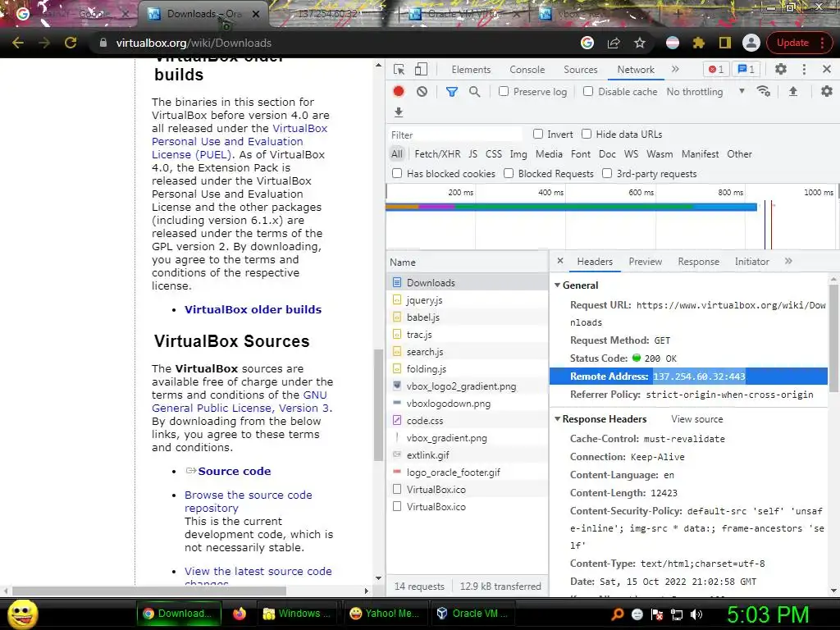Open the Response tab of request details

pyautogui.click(x=699, y=262)
